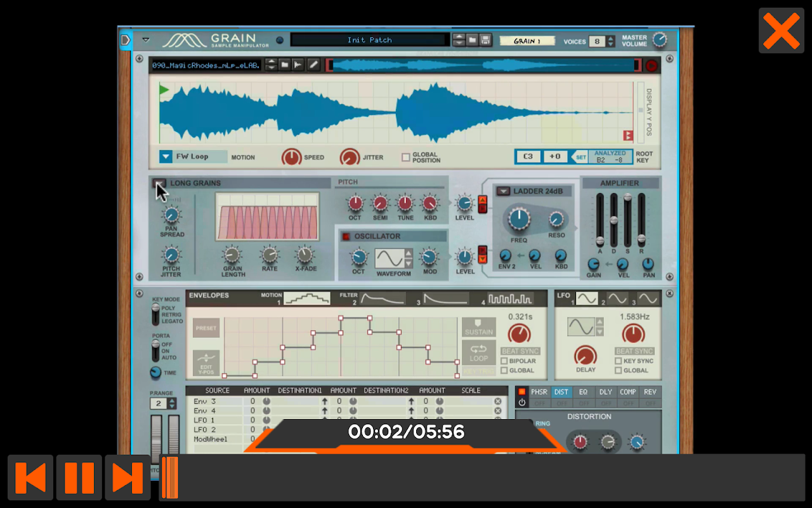Browse patches with folder icon
This screenshot has height=508, width=812.
click(x=472, y=40)
